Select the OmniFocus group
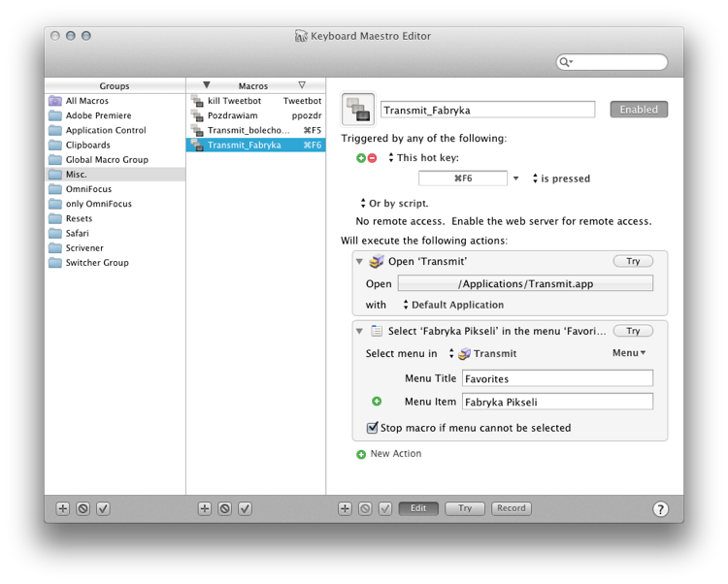Viewport: 728px width, 584px height. click(x=116, y=189)
